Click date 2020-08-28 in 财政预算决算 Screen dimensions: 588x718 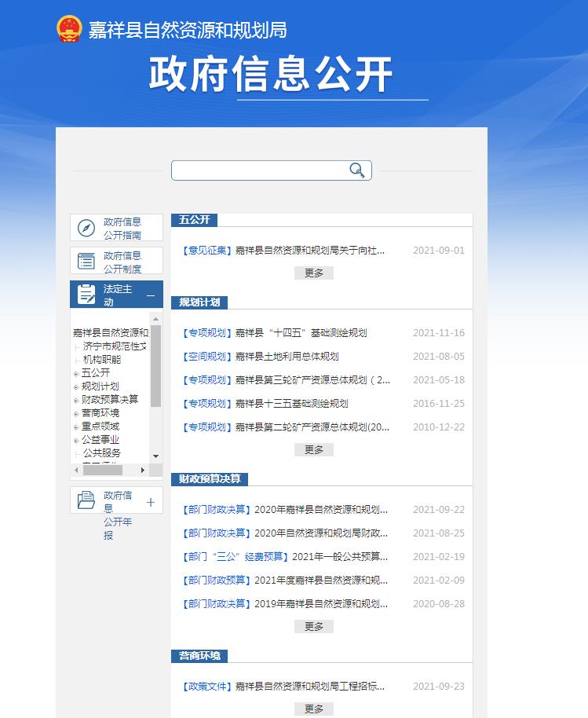coord(439,604)
